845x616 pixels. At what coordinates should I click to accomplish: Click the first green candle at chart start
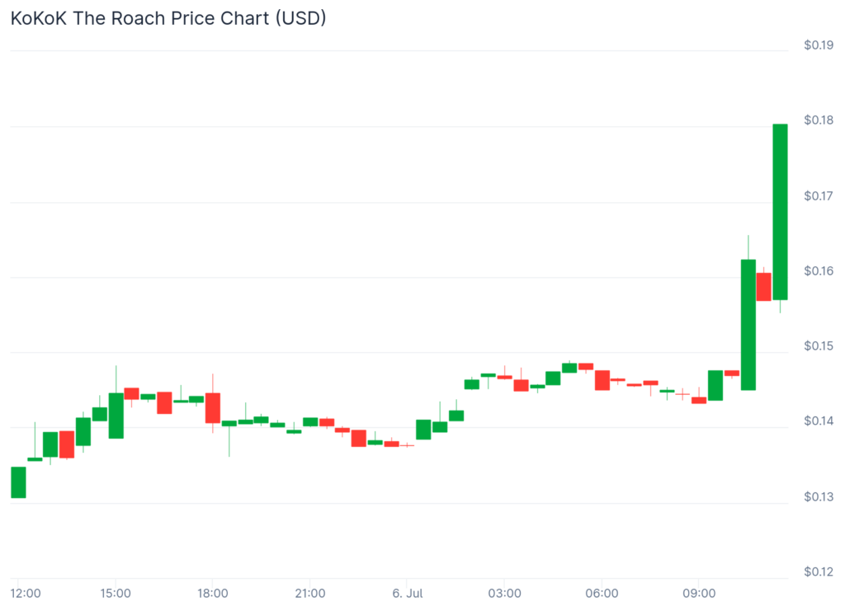(x=18, y=482)
